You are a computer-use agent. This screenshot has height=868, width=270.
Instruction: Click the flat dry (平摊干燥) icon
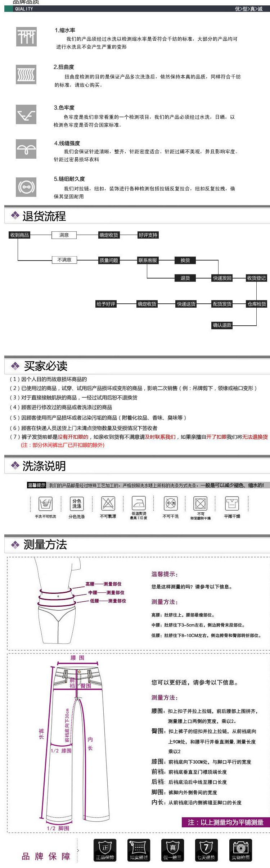tap(232, 503)
